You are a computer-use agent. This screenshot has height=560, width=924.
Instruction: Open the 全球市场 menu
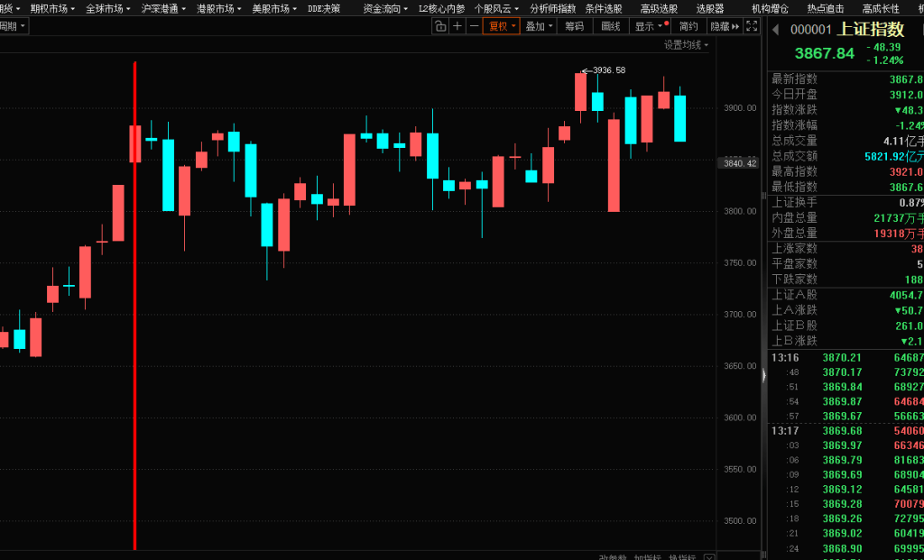point(107,8)
